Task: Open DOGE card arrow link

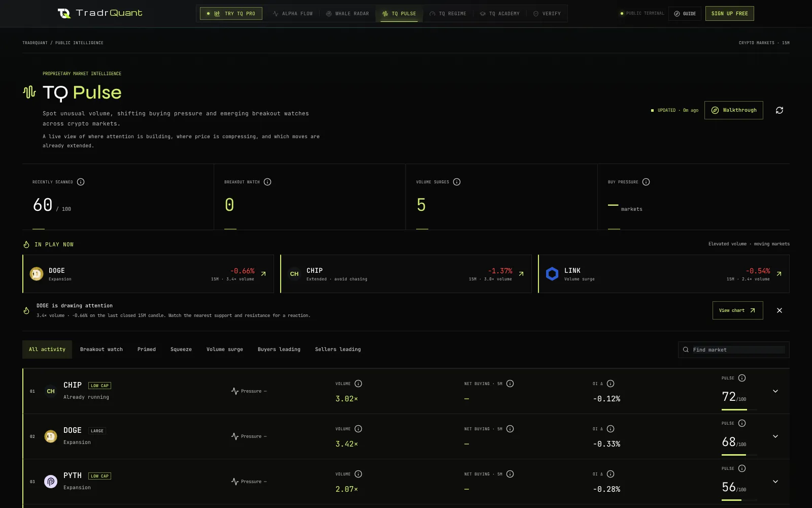Action: pos(263,274)
